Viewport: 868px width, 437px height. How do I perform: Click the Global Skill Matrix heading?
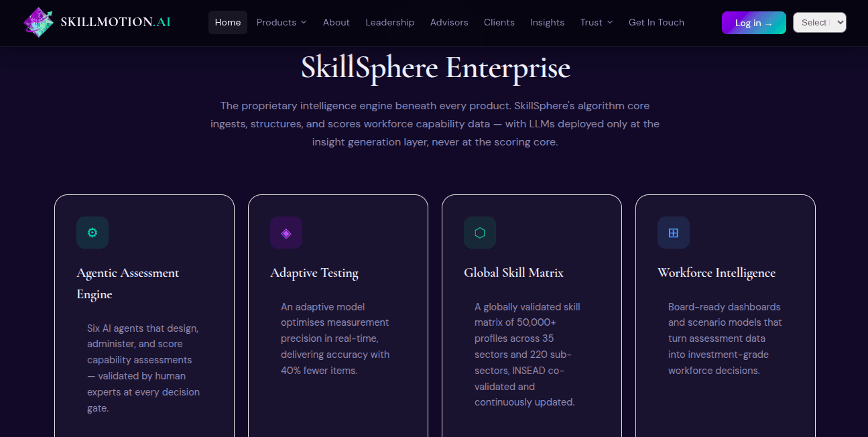tap(513, 273)
